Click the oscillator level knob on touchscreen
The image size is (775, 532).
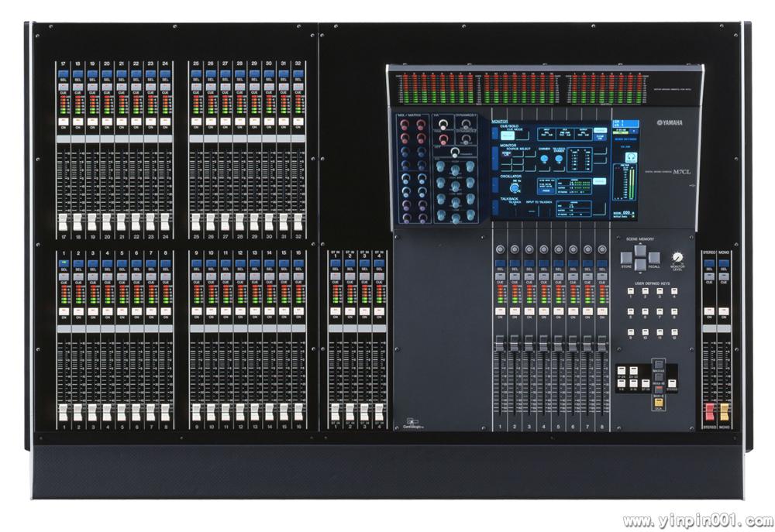coord(513,186)
